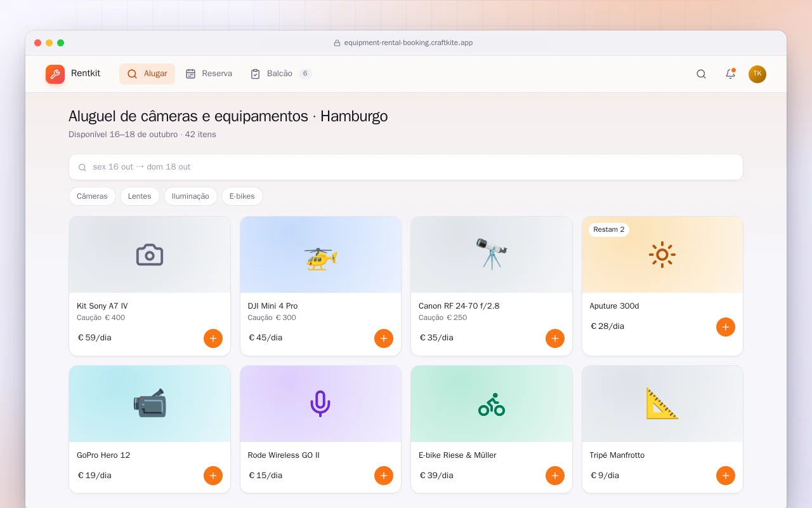Filter by Iluminação category

(190, 196)
